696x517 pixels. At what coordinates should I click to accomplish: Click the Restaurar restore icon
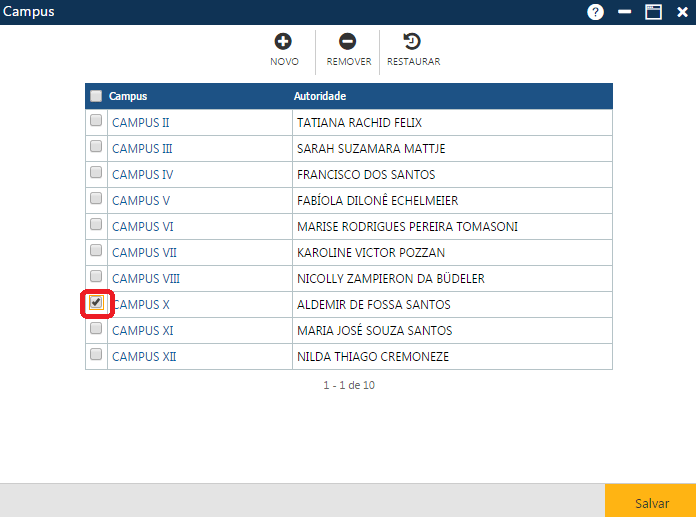pyautogui.click(x=412, y=42)
